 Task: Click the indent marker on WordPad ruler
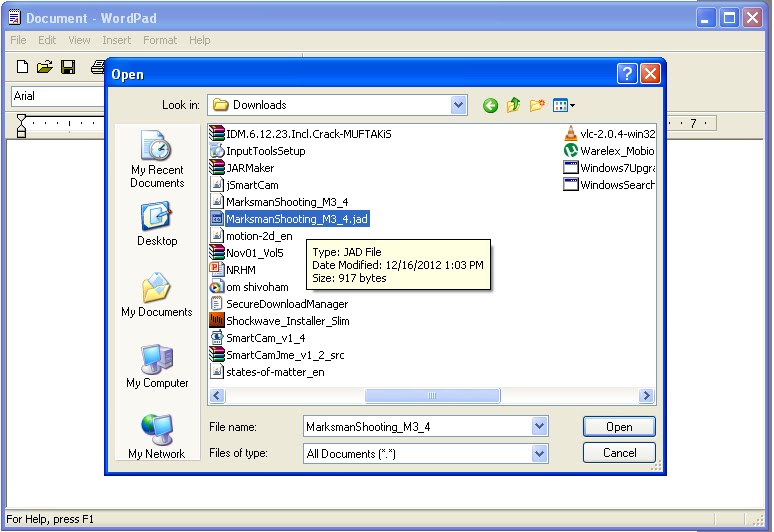[x=21, y=126]
